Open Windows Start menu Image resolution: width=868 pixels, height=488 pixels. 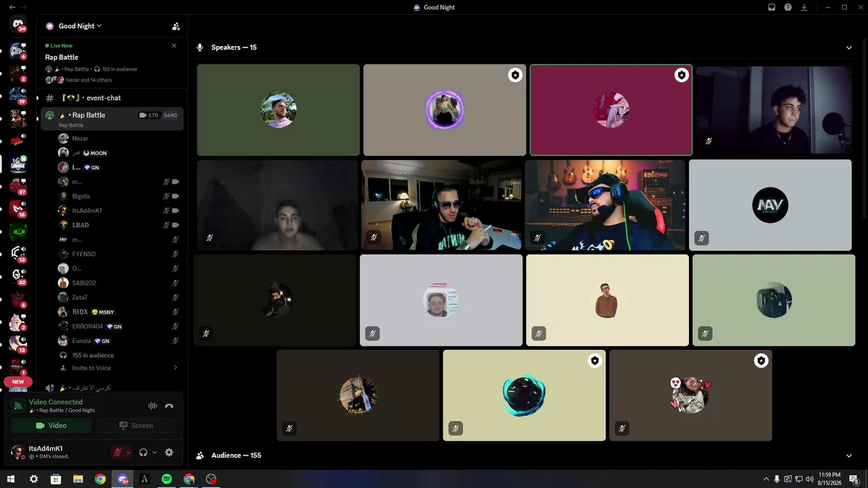tap(11, 479)
